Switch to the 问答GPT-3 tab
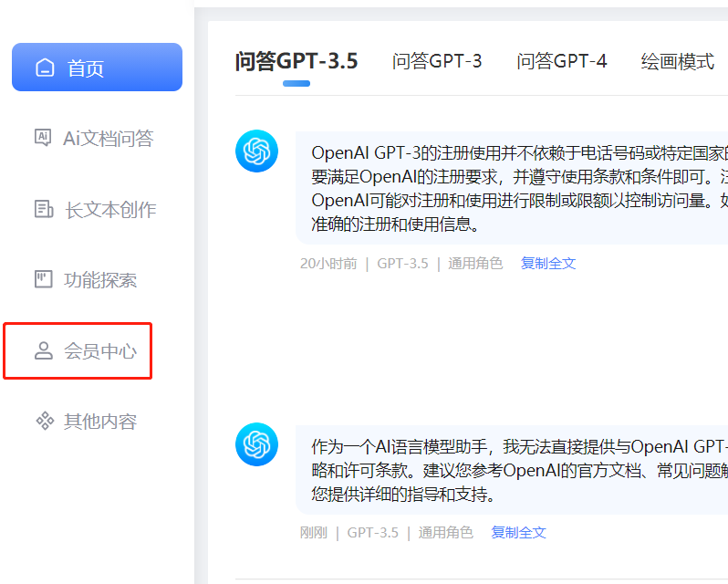This screenshot has width=728, height=584. (437, 61)
